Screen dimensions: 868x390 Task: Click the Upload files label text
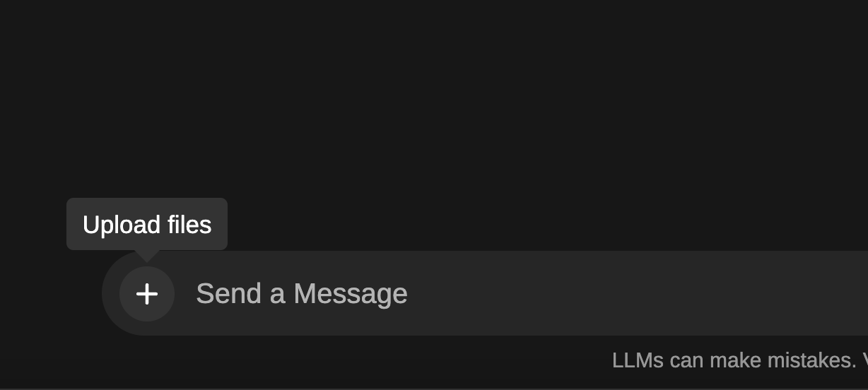147,225
